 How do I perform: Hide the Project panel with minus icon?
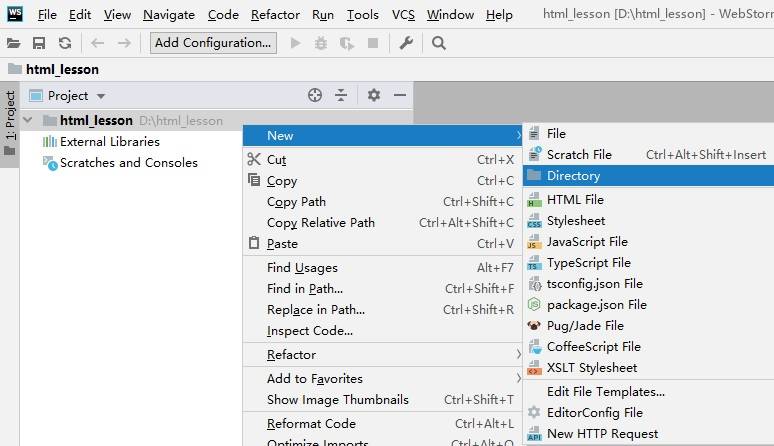click(x=399, y=95)
